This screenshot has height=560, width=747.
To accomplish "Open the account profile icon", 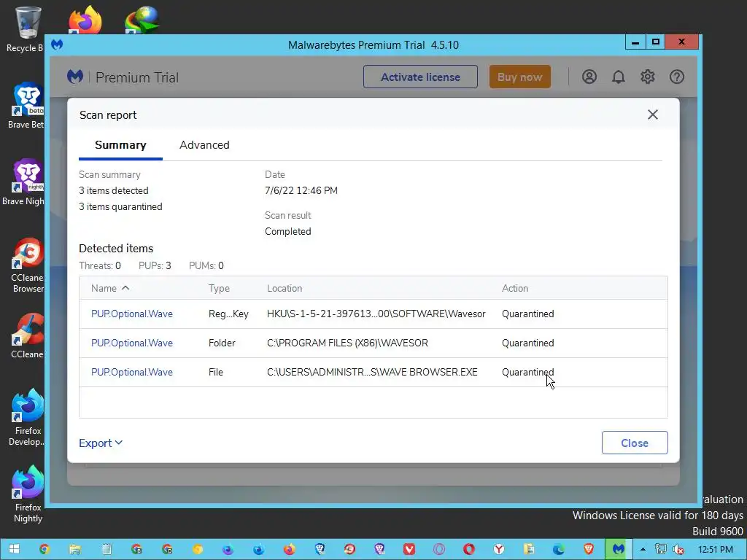I will (589, 77).
